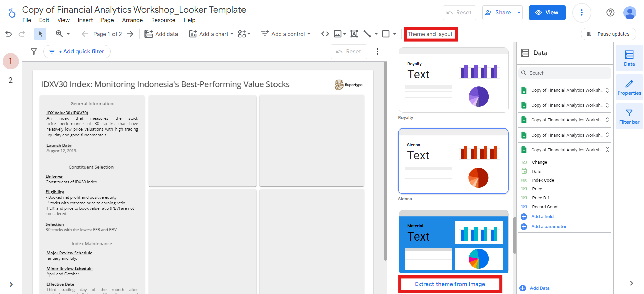Viewport: 644px width, 294px height.
Task: Open the shape type dropdown arrow
Action: click(395, 34)
